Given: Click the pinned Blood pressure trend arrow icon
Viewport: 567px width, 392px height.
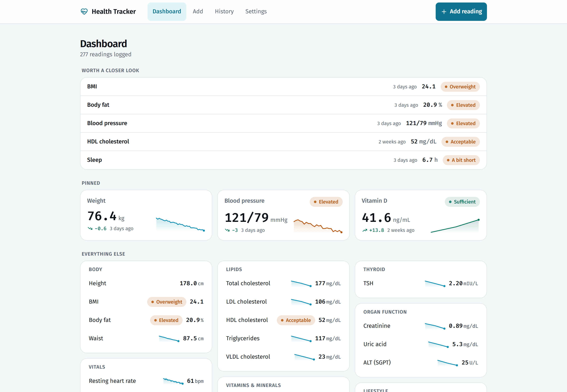Looking at the screenshot, I should 227,230.
